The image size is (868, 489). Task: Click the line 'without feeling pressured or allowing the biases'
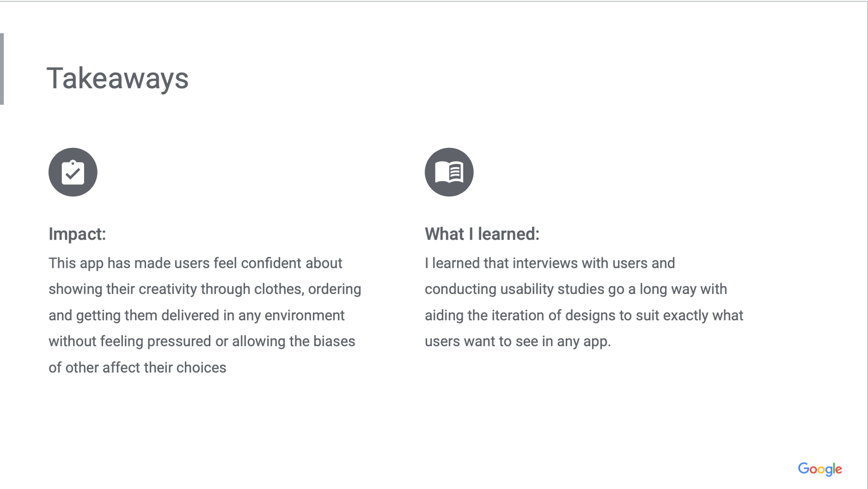click(202, 341)
